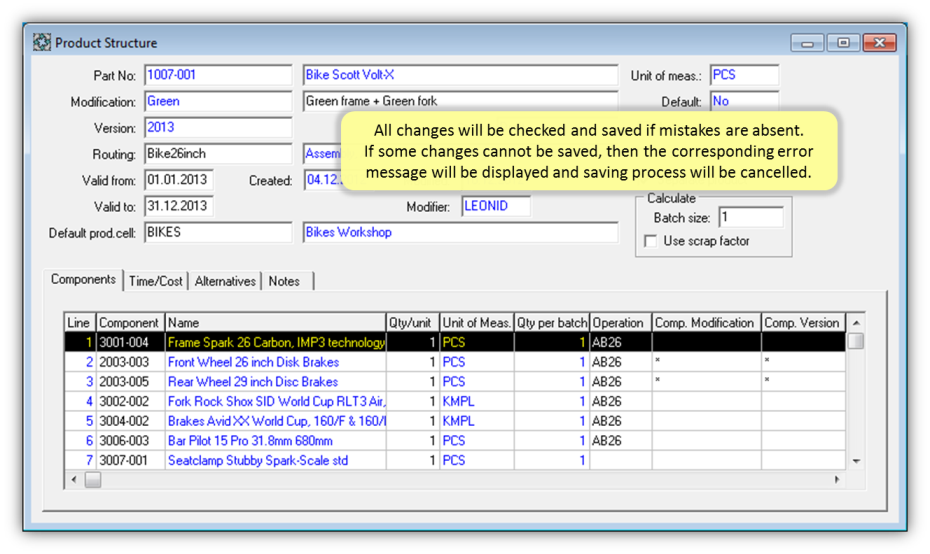Select the Seatclamp Stubby Spark-Scale std row

pos(454,460)
